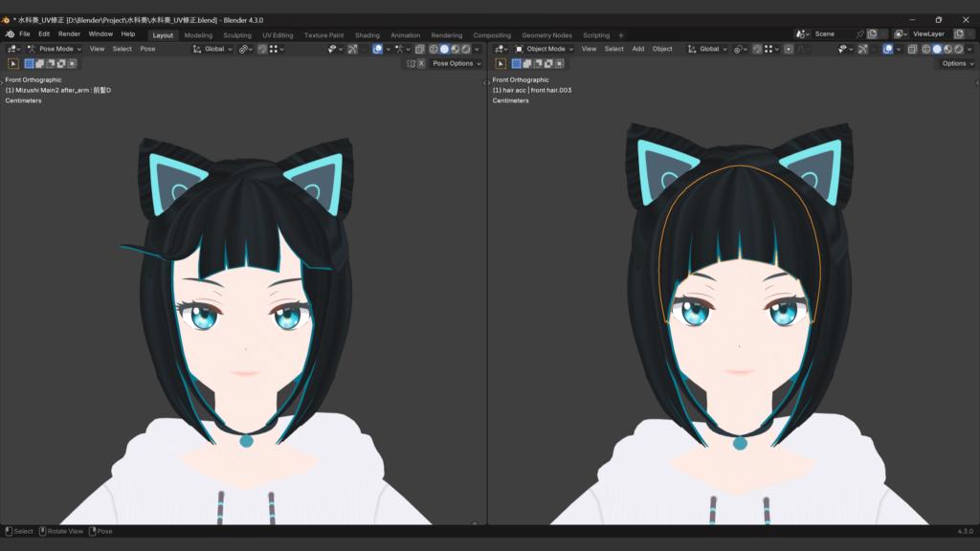Open the Add menu in right viewport
This screenshot has height=551, width=980.
pos(638,49)
